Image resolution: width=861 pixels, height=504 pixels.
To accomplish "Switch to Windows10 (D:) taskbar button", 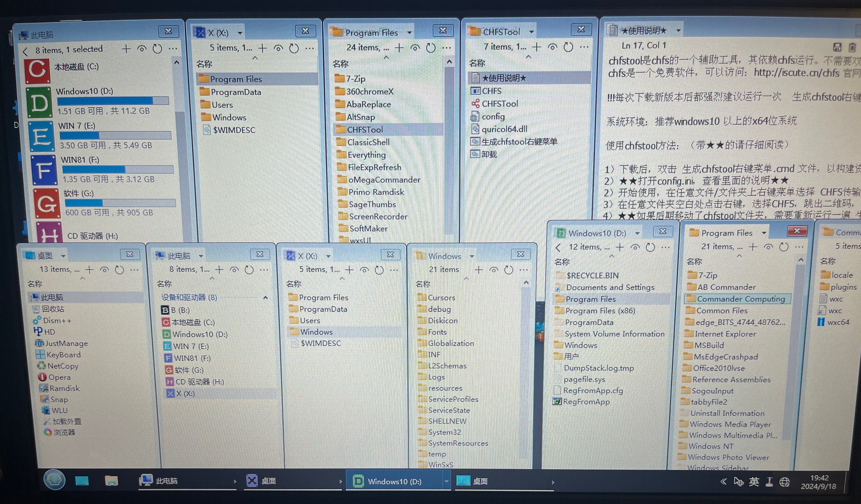I will pos(395,481).
